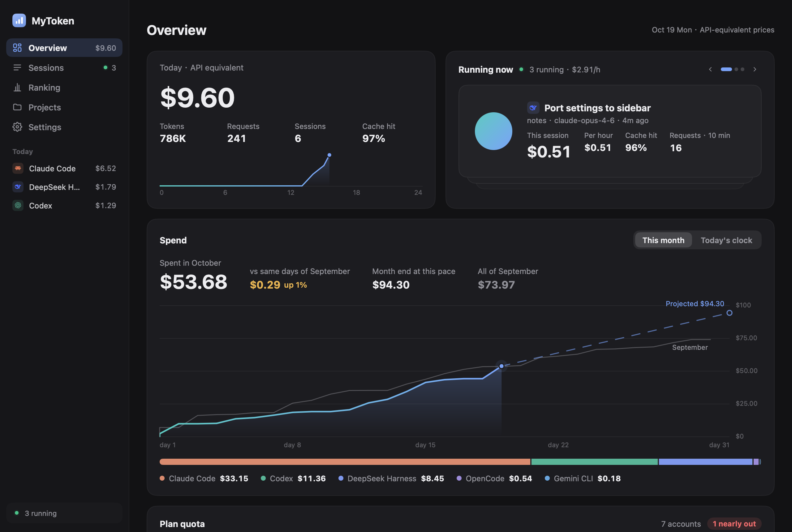Click the Codex $11.36 legend entry

click(x=293, y=478)
